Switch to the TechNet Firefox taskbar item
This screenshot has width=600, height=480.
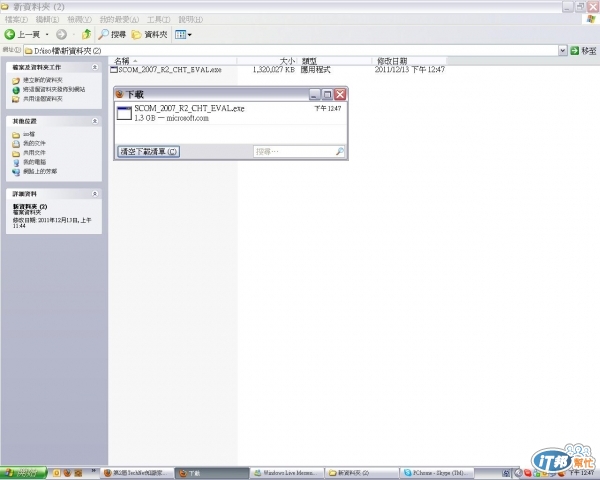click(x=137, y=473)
